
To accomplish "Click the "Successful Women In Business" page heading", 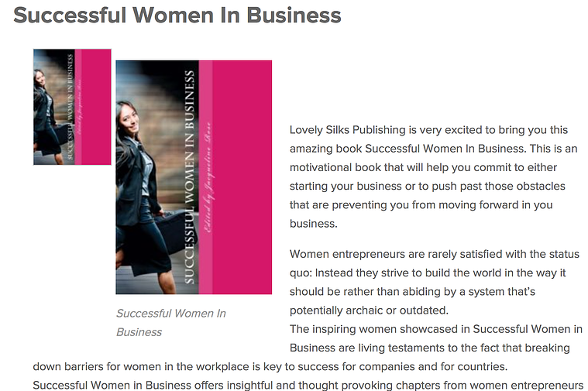I will 177,15.
